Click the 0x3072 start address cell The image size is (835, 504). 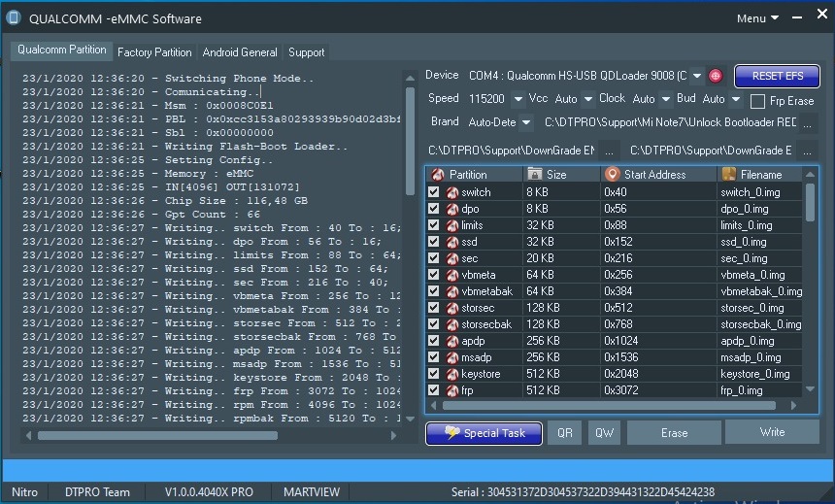pyautogui.click(x=658, y=390)
